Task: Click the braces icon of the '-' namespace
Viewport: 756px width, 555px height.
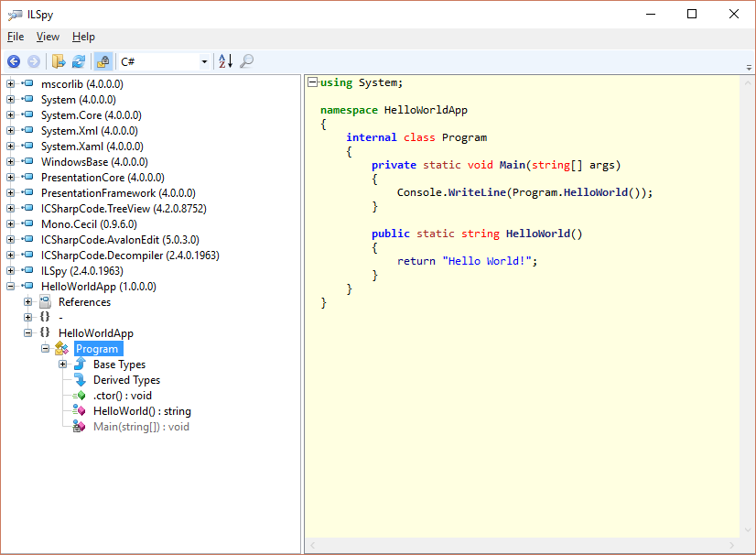Action: tap(45, 317)
